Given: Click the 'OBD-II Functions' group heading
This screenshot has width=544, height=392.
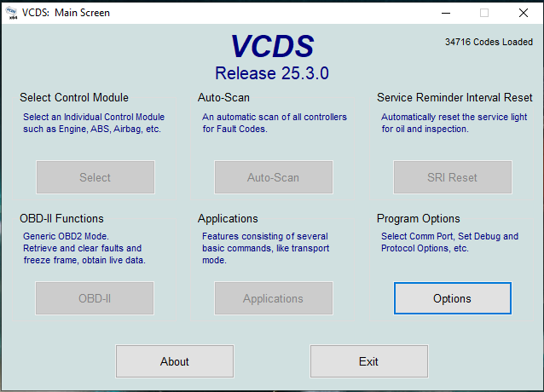Looking at the screenshot, I should pos(61,218).
